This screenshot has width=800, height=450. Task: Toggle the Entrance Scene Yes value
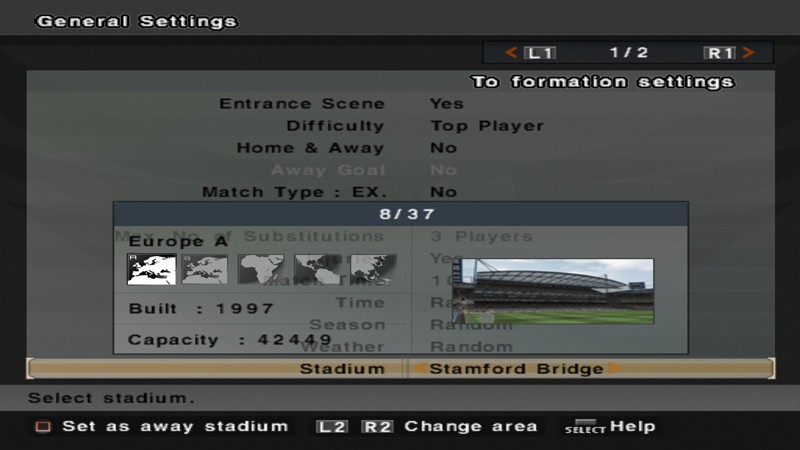click(x=447, y=104)
